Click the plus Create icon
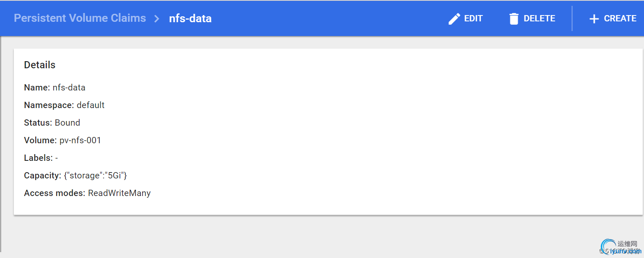 594,19
